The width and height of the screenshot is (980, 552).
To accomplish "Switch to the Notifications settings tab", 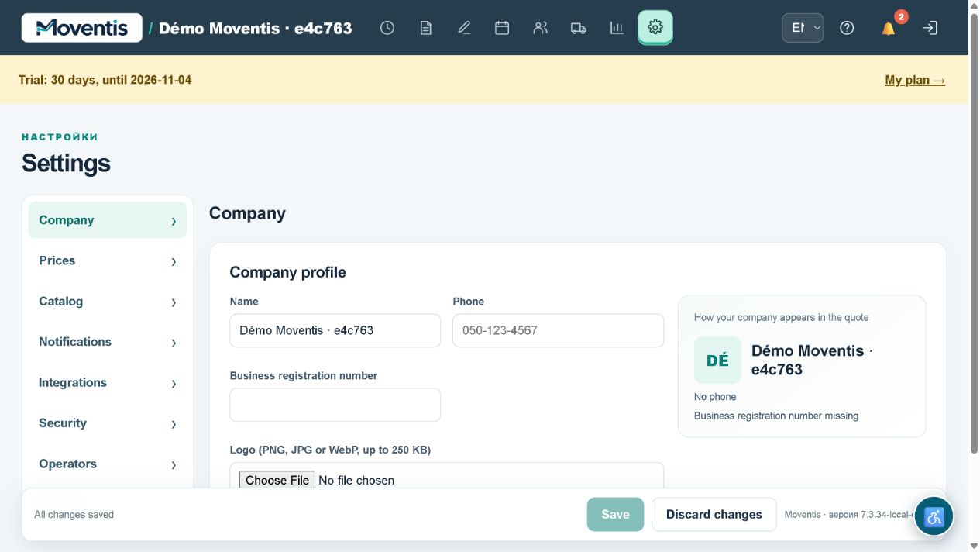I will point(108,342).
